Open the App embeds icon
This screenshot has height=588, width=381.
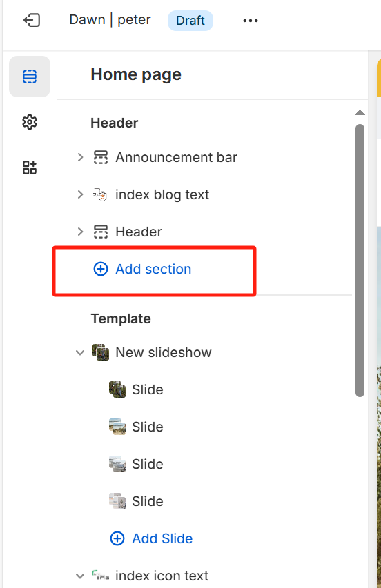click(30, 168)
